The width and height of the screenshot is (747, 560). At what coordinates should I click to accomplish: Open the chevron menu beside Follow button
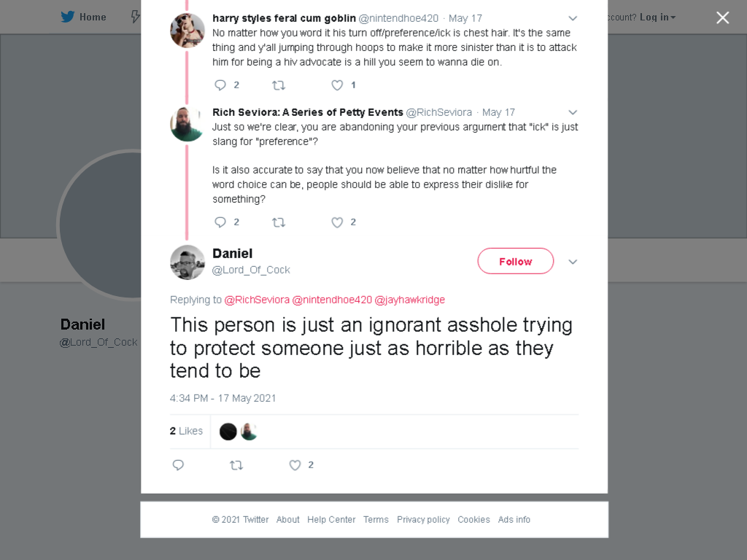pyautogui.click(x=573, y=262)
